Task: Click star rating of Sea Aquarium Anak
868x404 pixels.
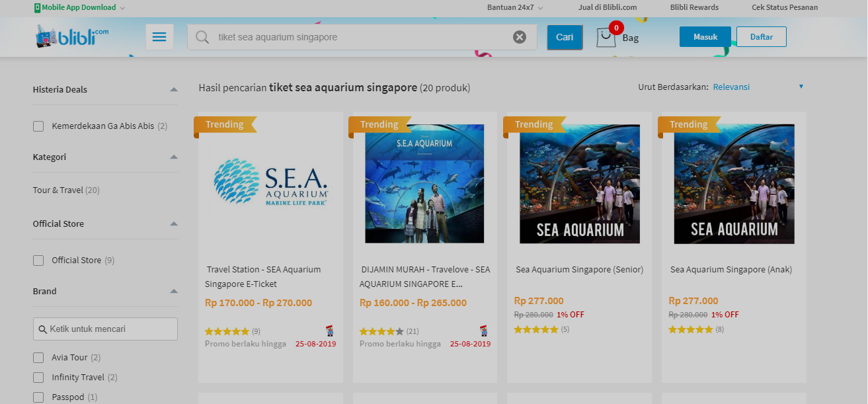Action: [691, 329]
